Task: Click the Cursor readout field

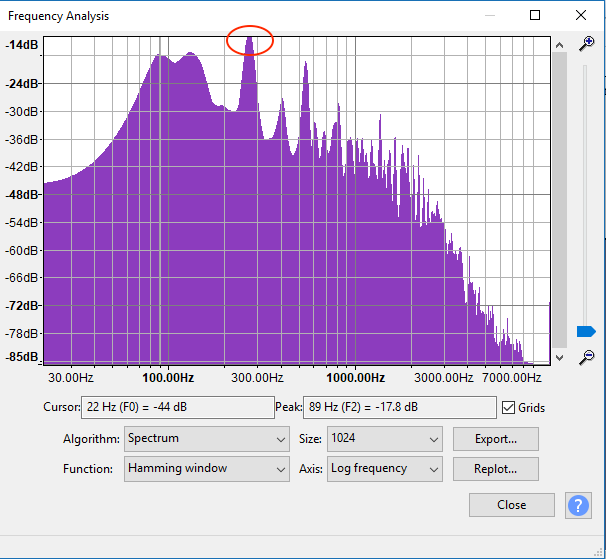Action: tap(178, 407)
